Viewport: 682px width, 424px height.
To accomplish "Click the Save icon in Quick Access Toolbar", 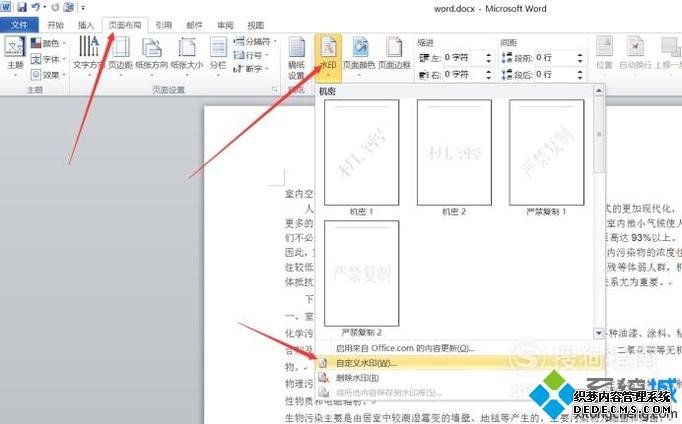I will tap(22, 7).
